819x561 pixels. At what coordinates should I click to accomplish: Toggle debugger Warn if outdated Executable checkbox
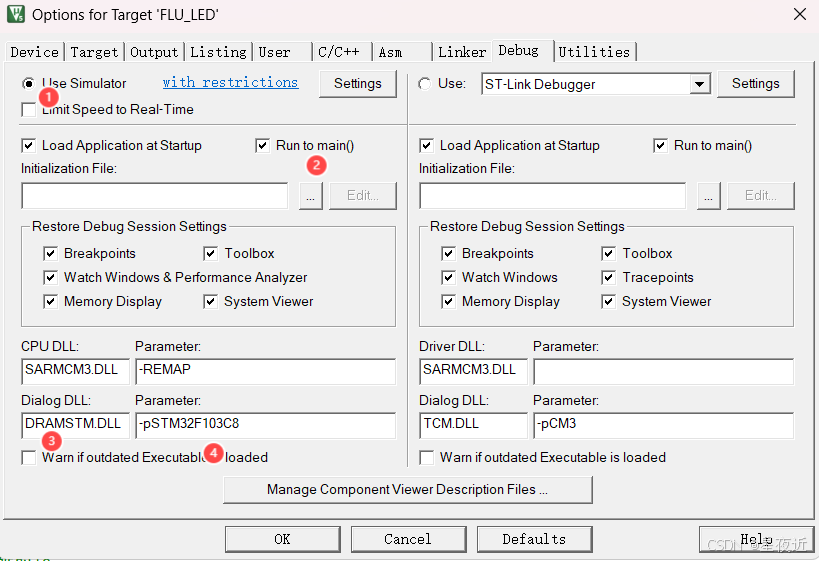point(427,458)
